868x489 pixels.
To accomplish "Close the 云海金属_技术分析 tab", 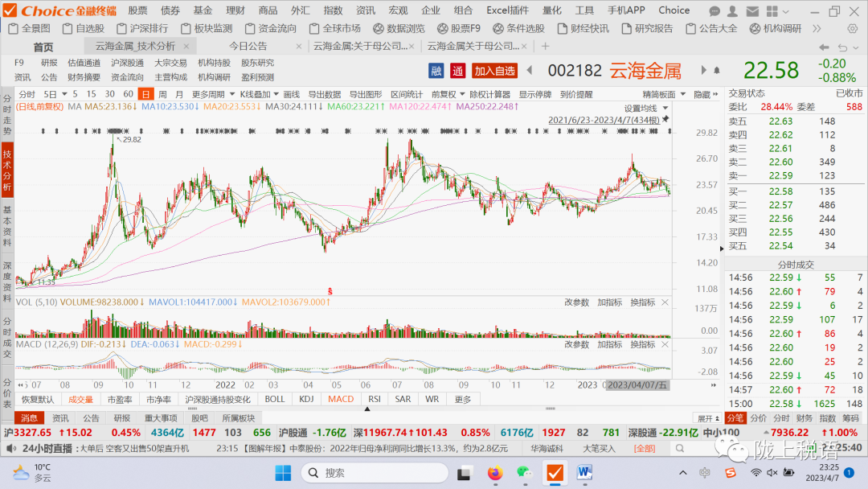I will (186, 47).
